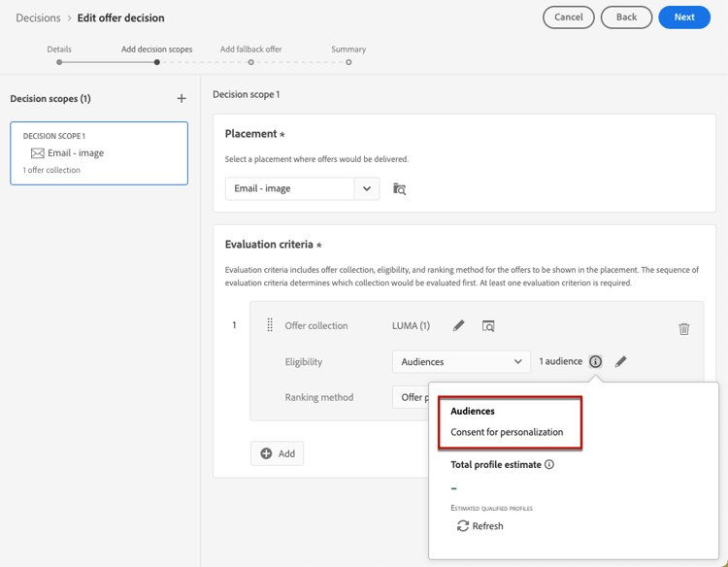728x567 pixels.
Task: Expand the Email - image placement dropdown
Action: pos(367,188)
